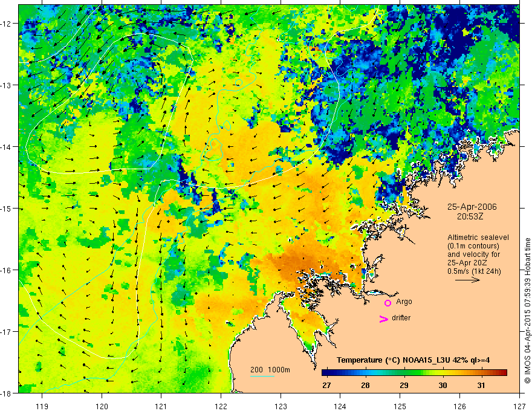Click the '(0.1m contours)' text line

click(473, 246)
